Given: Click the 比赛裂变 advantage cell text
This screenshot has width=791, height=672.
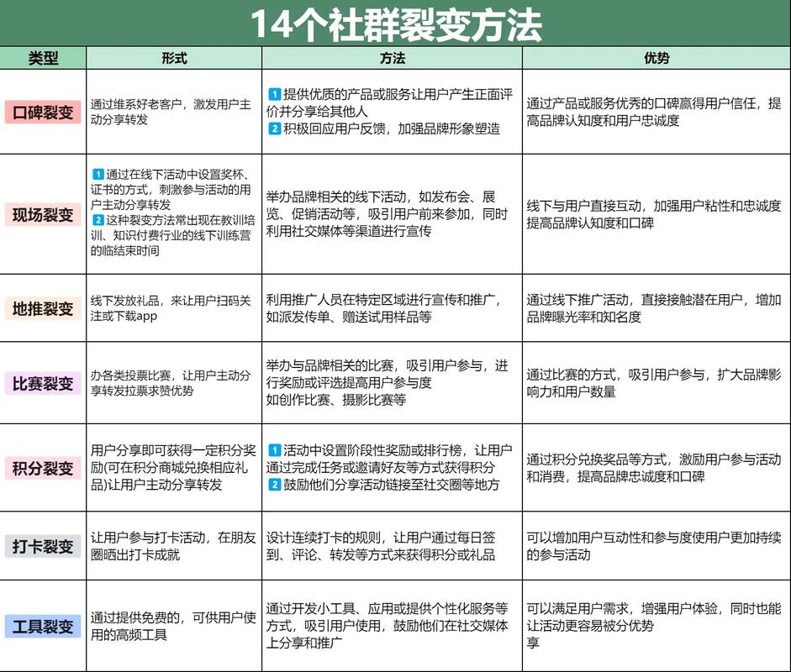Looking at the screenshot, I should pos(654,383).
